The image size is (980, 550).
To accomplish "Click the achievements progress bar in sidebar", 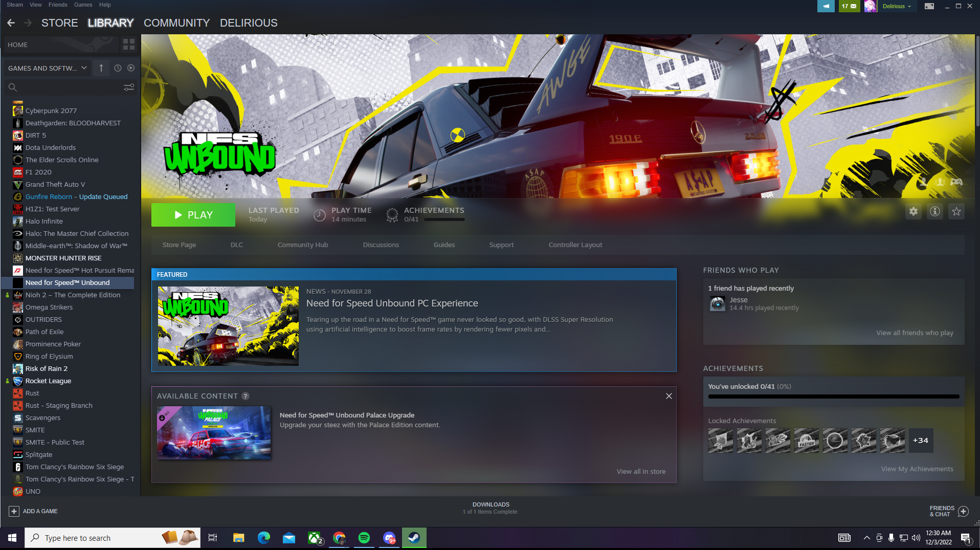I will pos(834,397).
